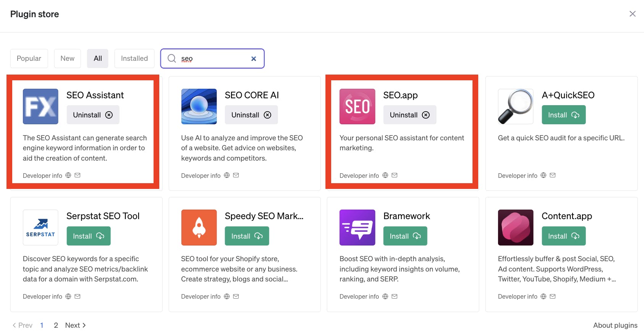Screen dimensions: 644x335
Task: Install the Content.app plugin
Action: point(564,236)
